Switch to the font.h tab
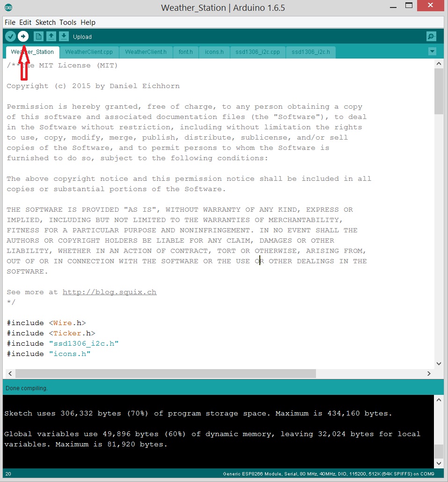The height and width of the screenshot is (482, 448). pyautogui.click(x=185, y=52)
